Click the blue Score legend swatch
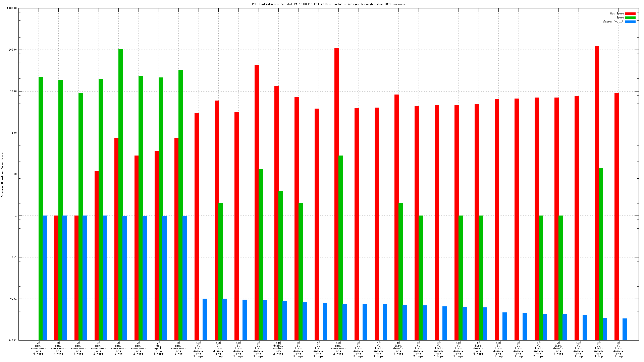 coord(630,21)
